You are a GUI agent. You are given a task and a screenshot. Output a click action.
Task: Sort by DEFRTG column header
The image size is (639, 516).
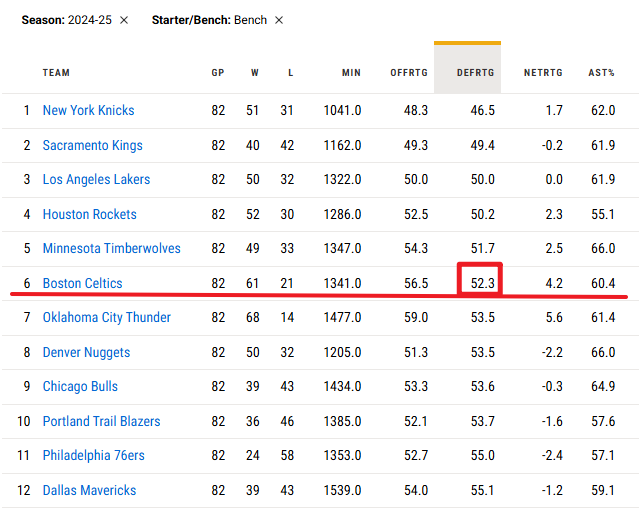click(x=475, y=73)
